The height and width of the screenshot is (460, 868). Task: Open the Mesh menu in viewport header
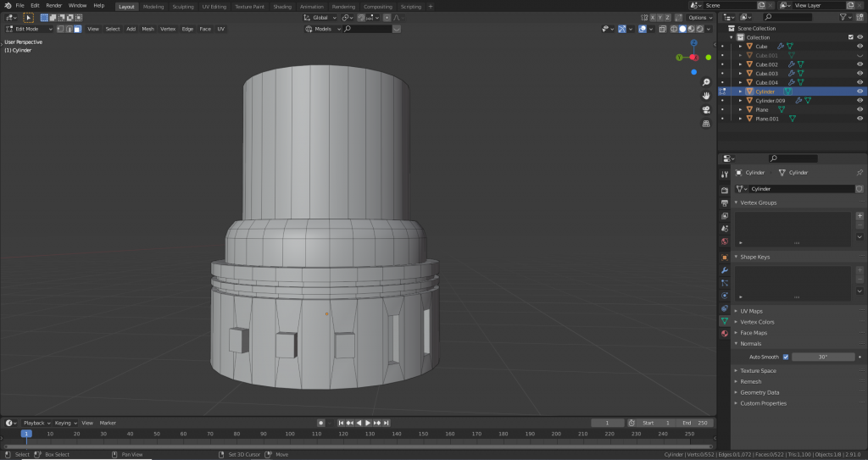[x=147, y=29]
